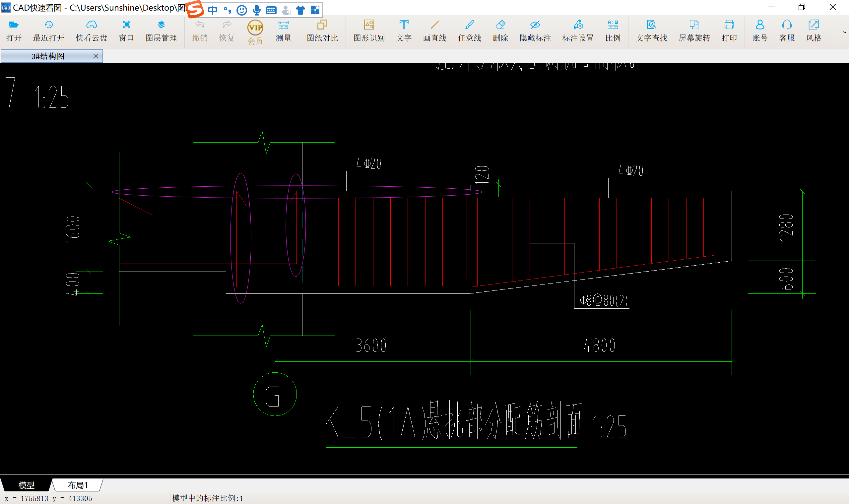Click the 4Φ20 label on left
The height and width of the screenshot is (504, 849).
[369, 163]
